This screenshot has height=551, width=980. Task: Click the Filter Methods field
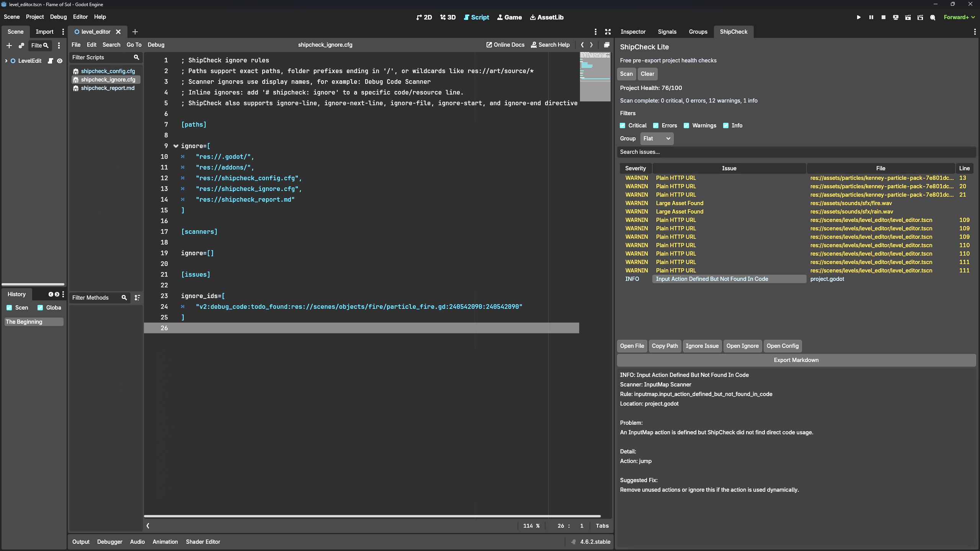(x=100, y=298)
